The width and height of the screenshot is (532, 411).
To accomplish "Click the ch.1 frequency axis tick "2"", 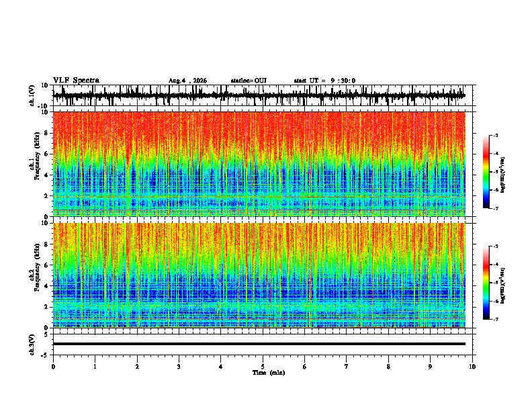I will (46, 196).
